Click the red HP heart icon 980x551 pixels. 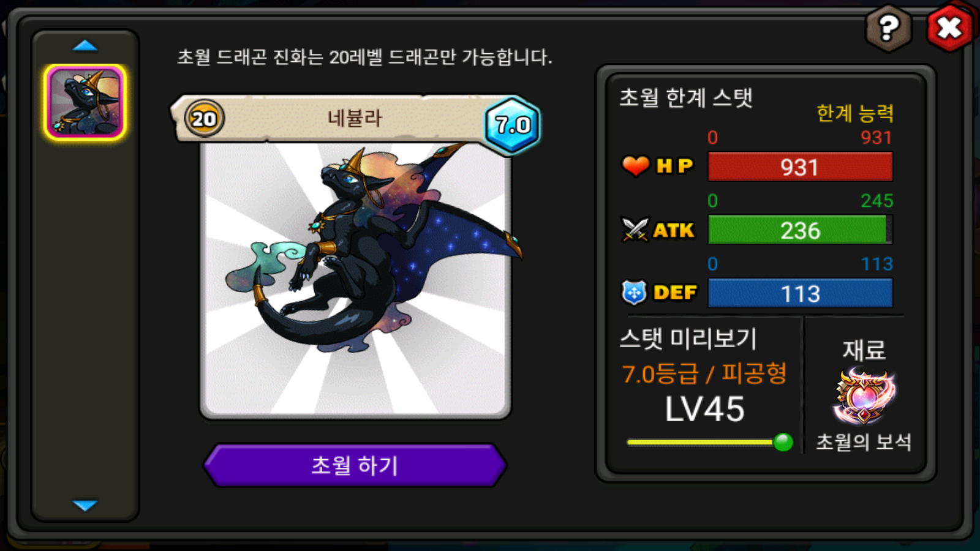click(x=635, y=165)
